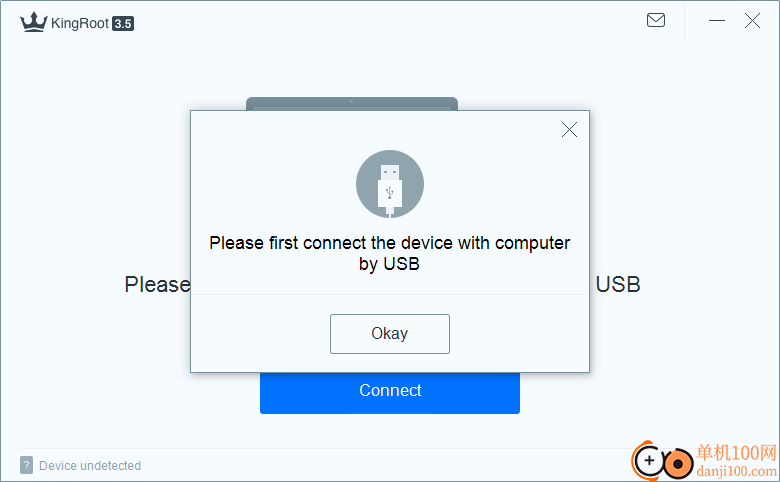This screenshot has width=780, height=482.
Task: Confirm the dialog with the Okay button
Action: click(390, 334)
